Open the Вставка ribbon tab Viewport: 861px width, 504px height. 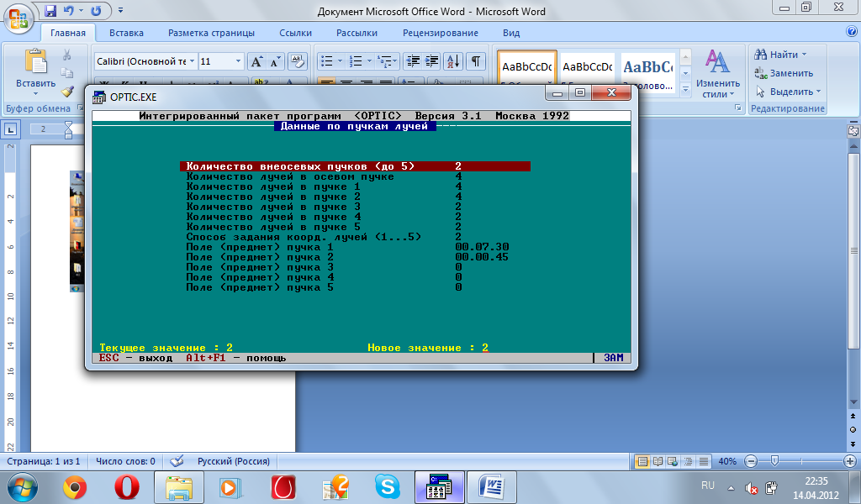(126, 33)
